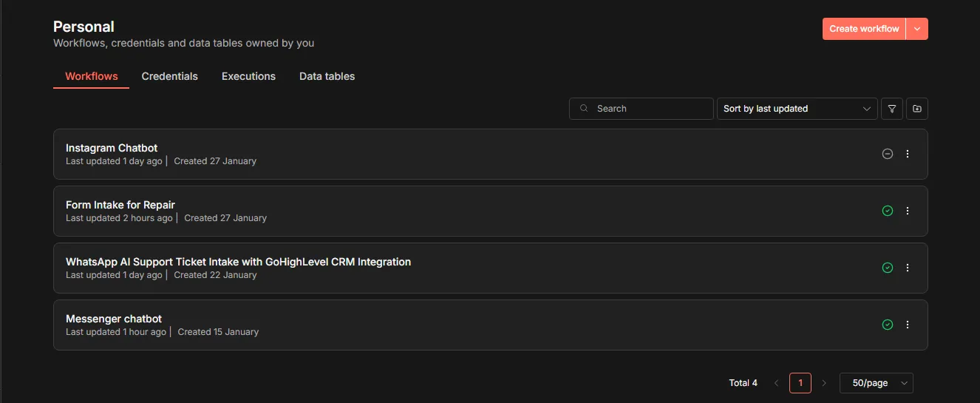The height and width of the screenshot is (403, 980).
Task: Click the add folder icon button
Action: pos(917,109)
